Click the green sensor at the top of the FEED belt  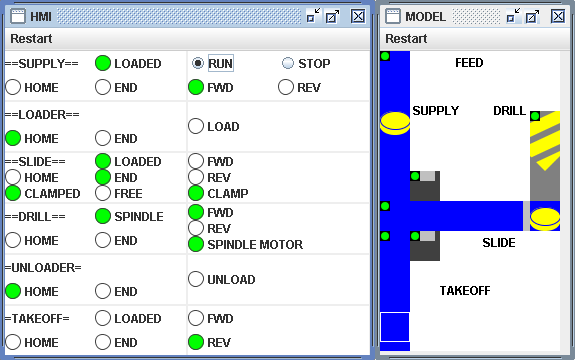point(385,56)
